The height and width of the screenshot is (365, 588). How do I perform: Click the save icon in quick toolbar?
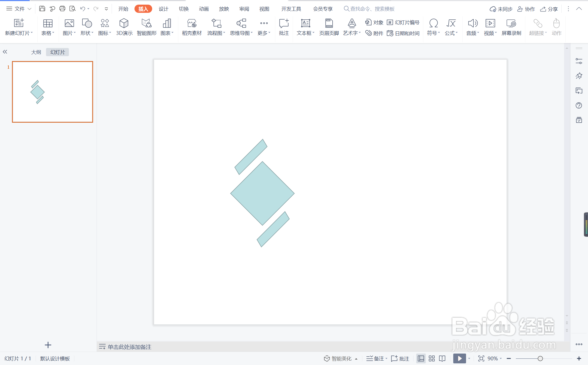point(42,9)
